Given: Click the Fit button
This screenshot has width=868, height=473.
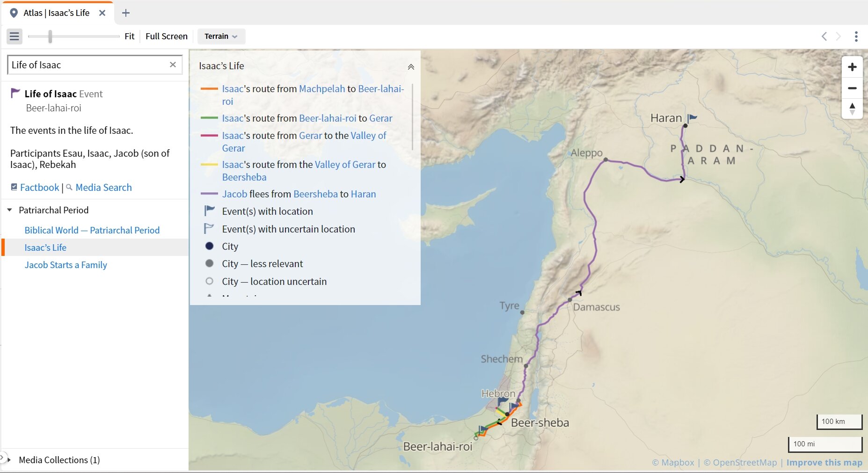Looking at the screenshot, I should tap(130, 36).
